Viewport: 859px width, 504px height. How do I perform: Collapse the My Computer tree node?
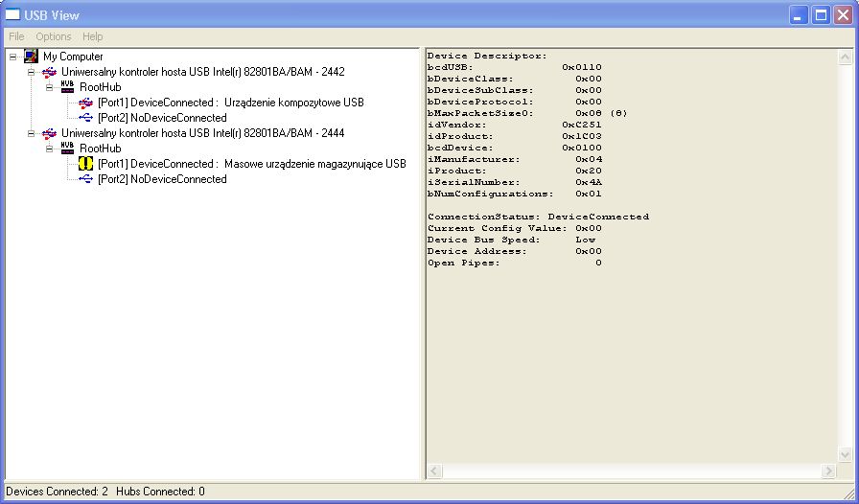coord(13,57)
